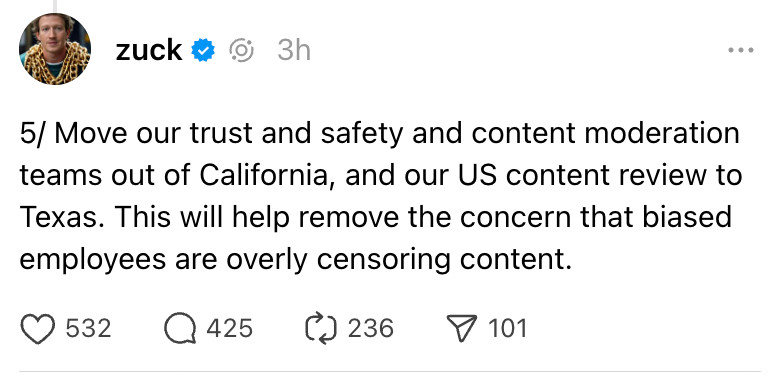The width and height of the screenshot is (778, 382).
Task: Open the post by clicking its body text
Action: pos(381,196)
